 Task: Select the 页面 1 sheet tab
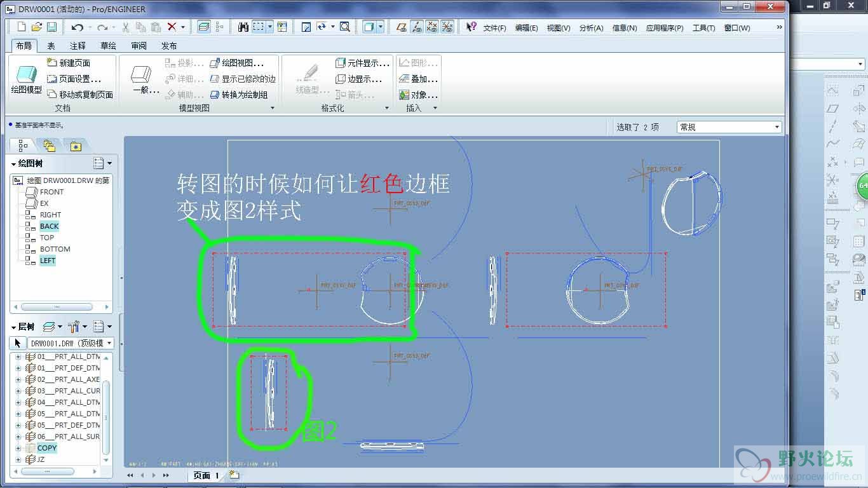207,475
